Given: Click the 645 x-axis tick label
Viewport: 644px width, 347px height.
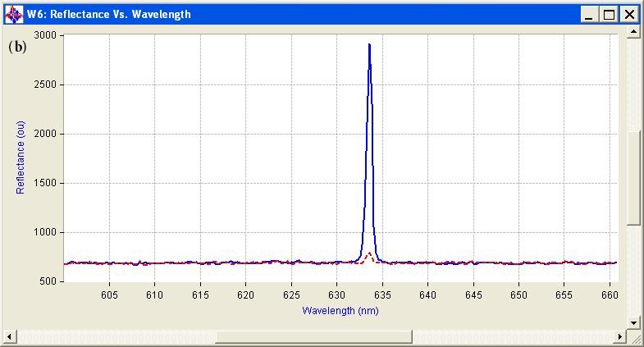Looking at the screenshot, I should click(x=473, y=294).
